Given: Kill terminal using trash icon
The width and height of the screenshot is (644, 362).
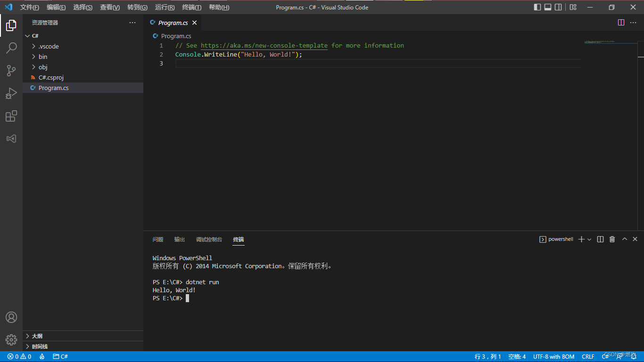Looking at the screenshot, I should (x=612, y=239).
